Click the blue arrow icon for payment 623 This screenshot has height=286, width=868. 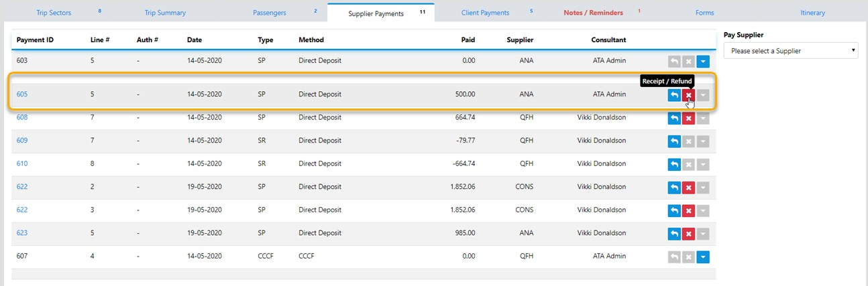[674, 234]
